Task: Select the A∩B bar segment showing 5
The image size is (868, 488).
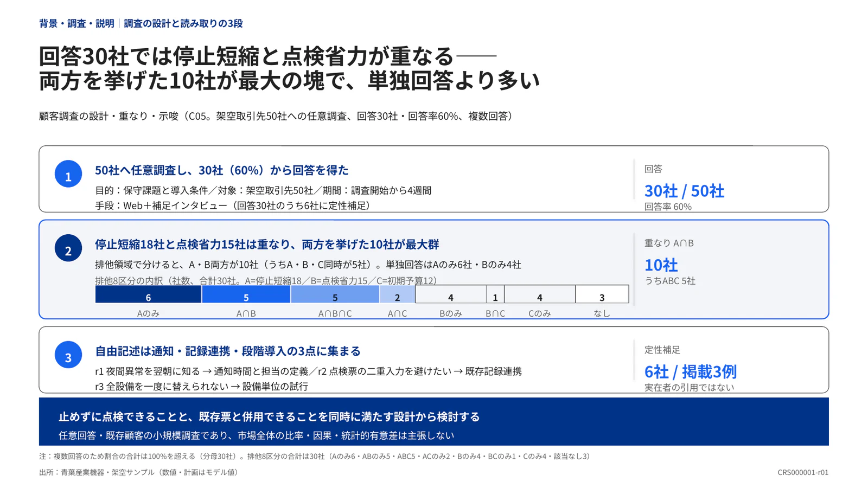Action: (246, 294)
